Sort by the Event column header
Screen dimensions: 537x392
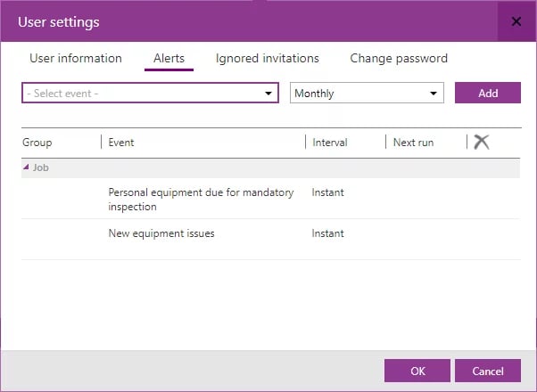121,143
